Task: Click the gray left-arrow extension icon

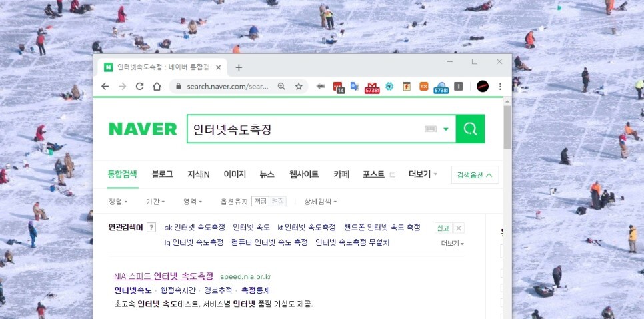Action: [x=321, y=86]
